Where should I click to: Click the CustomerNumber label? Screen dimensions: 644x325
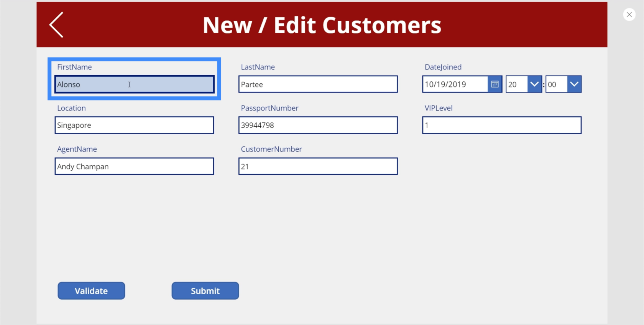point(271,149)
